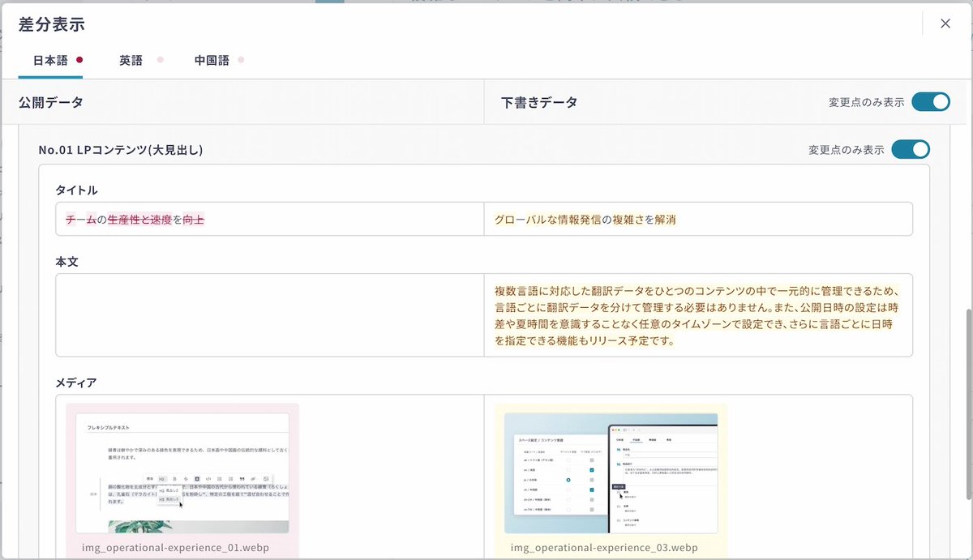Click the メディア field label
The height and width of the screenshot is (560, 973).
point(77,382)
